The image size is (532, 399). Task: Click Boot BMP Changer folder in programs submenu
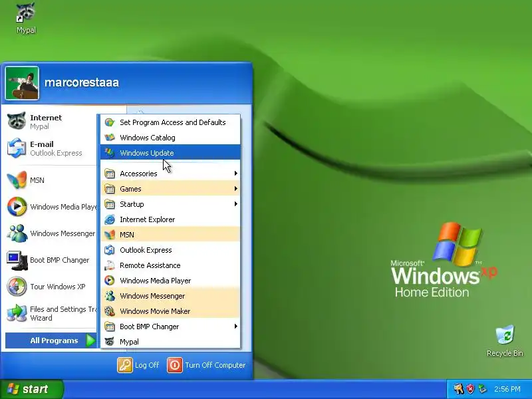pyautogui.click(x=170, y=326)
